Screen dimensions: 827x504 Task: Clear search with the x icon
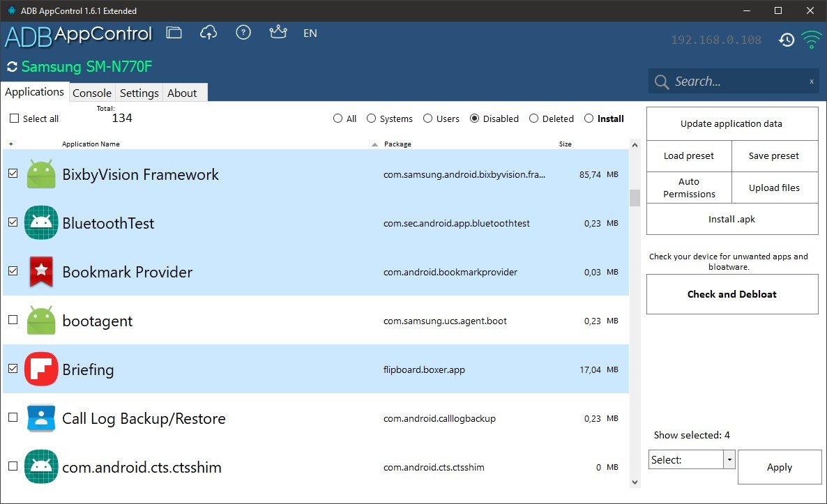pos(811,81)
